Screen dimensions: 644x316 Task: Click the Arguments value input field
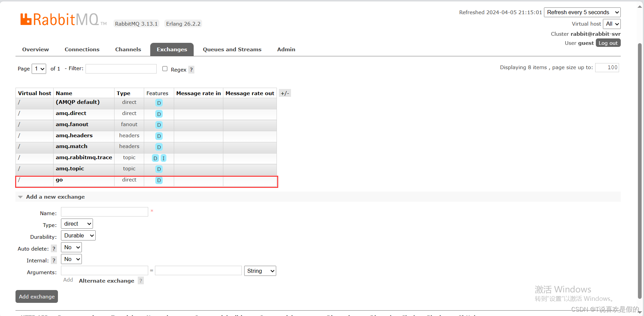click(198, 270)
